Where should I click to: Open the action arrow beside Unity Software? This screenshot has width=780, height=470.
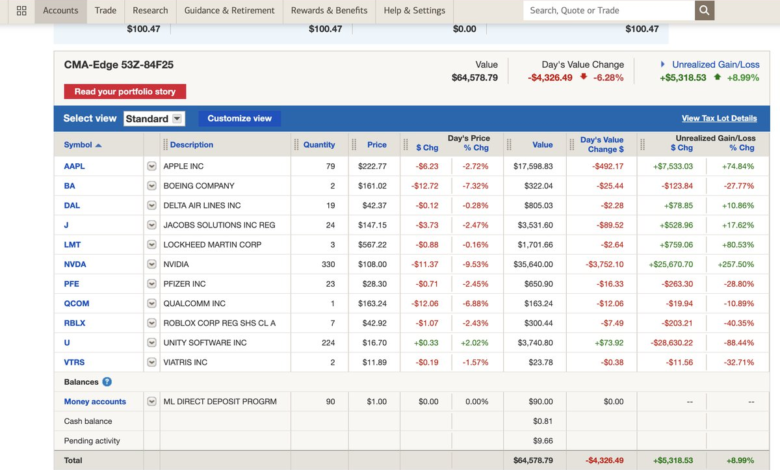[152, 343]
